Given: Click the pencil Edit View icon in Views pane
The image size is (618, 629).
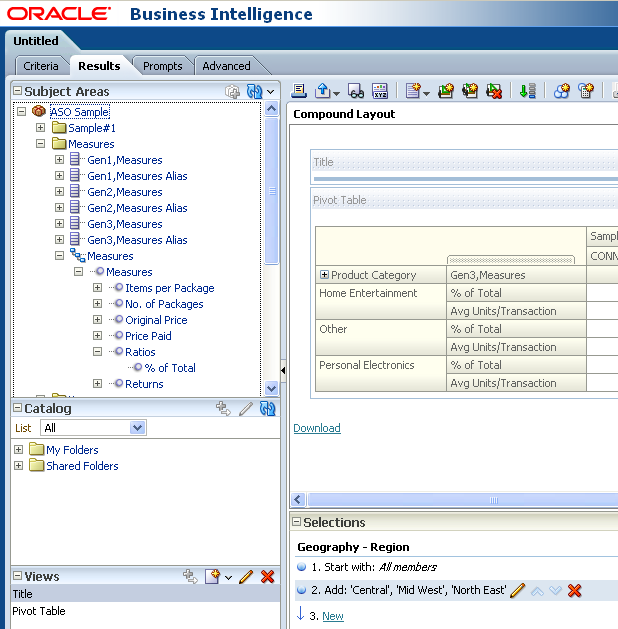Looking at the screenshot, I should point(245,576).
